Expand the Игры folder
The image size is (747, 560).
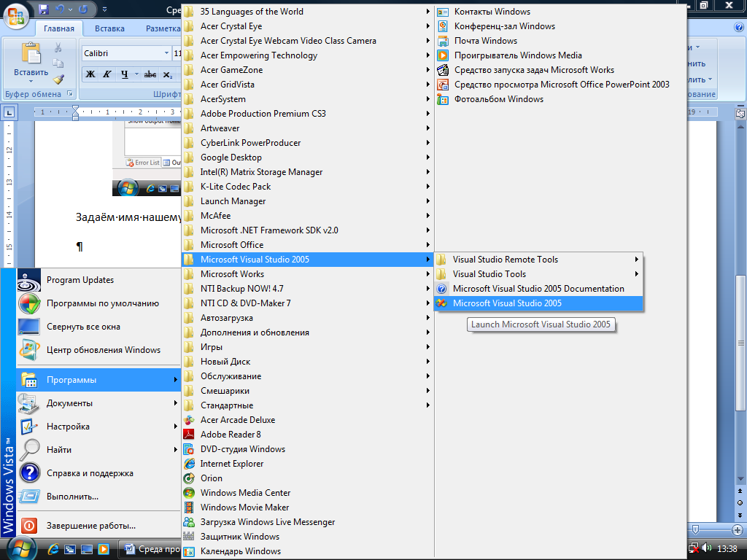pos(308,347)
